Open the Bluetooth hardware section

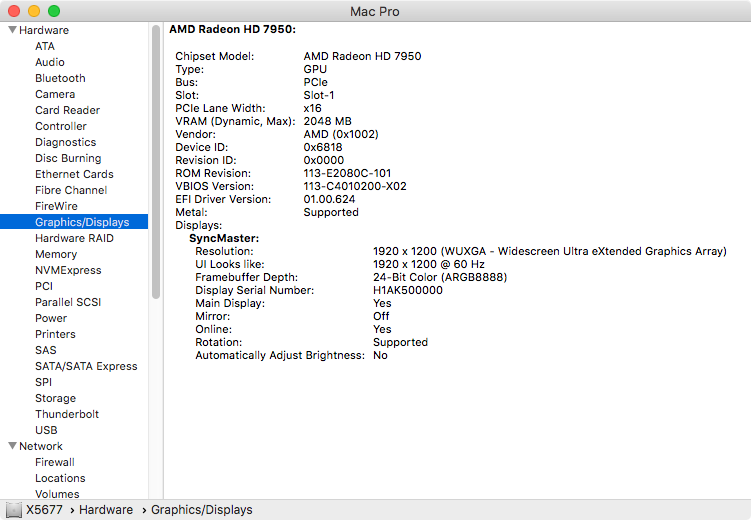[60, 78]
